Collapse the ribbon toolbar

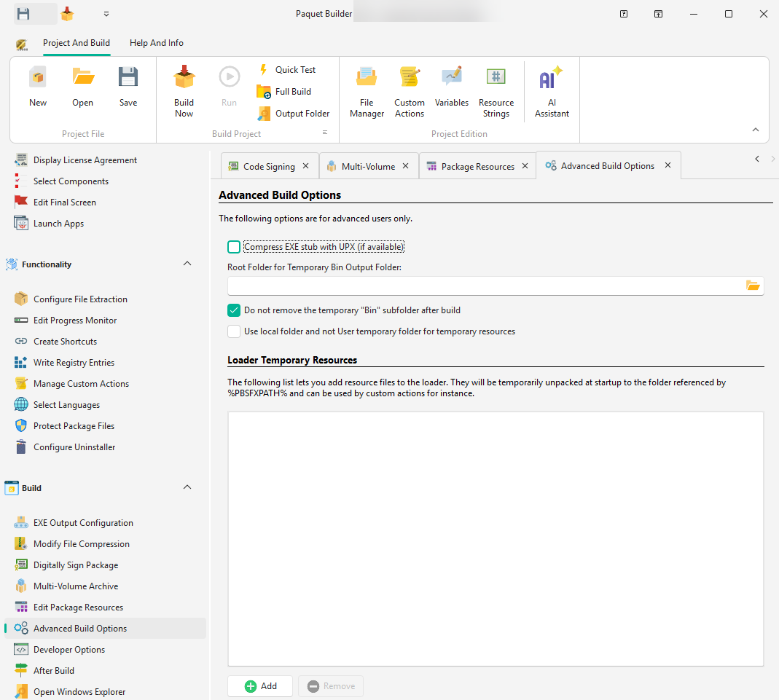[756, 130]
